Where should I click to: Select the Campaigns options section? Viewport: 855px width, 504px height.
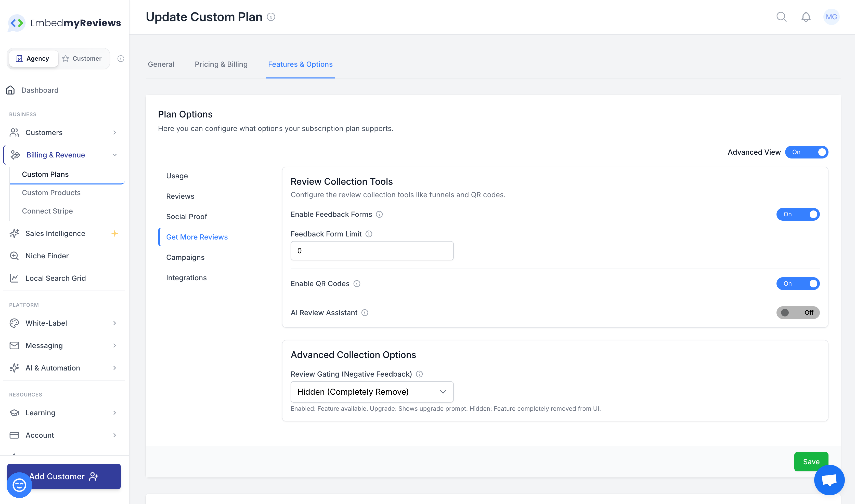pos(185,257)
